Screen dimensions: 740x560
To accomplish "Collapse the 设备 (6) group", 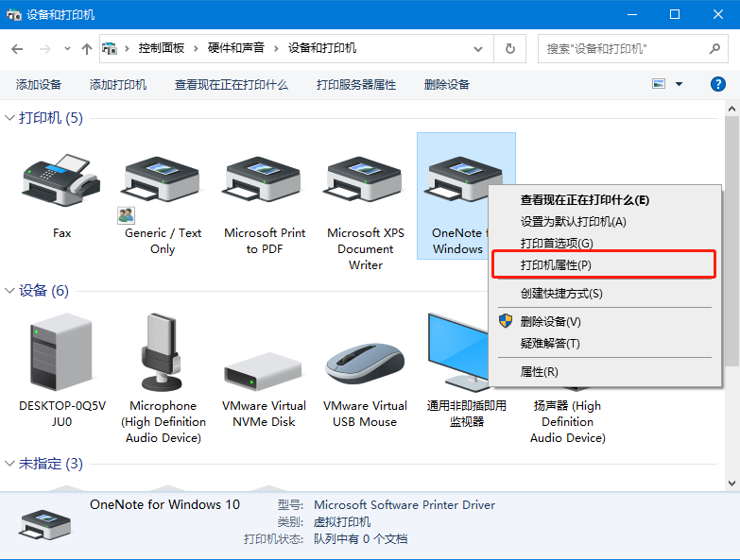I will click(x=10, y=291).
